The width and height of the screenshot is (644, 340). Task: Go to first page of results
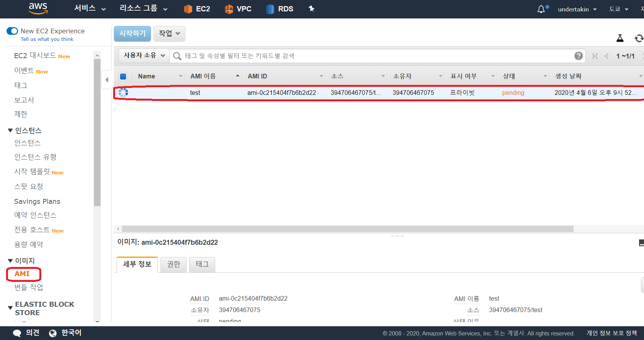[x=595, y=56]
